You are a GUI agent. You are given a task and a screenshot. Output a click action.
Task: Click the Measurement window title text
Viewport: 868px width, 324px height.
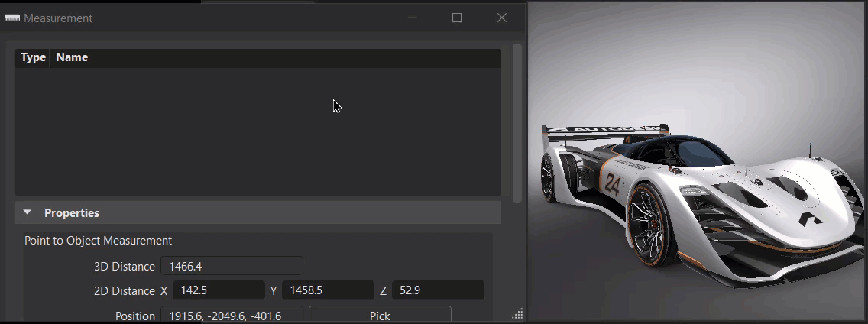(x=58, y=18)
